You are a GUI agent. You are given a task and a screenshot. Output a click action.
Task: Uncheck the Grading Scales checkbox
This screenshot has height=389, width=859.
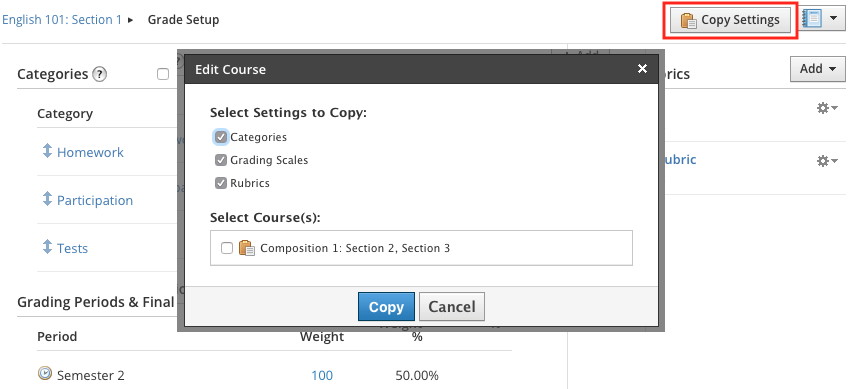pos(221,160)
